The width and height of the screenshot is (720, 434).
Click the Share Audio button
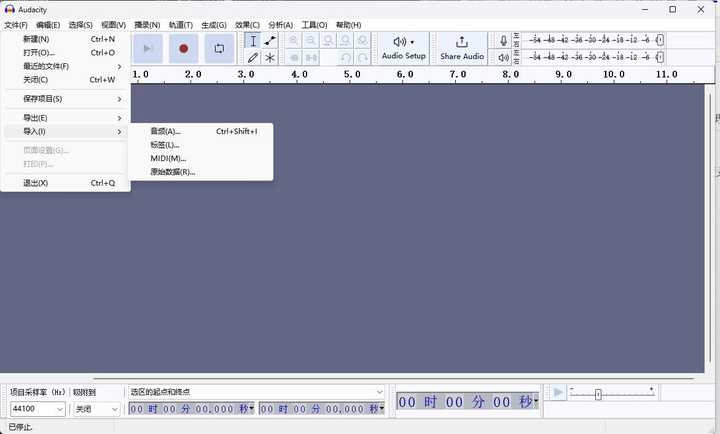click(462, 48)
